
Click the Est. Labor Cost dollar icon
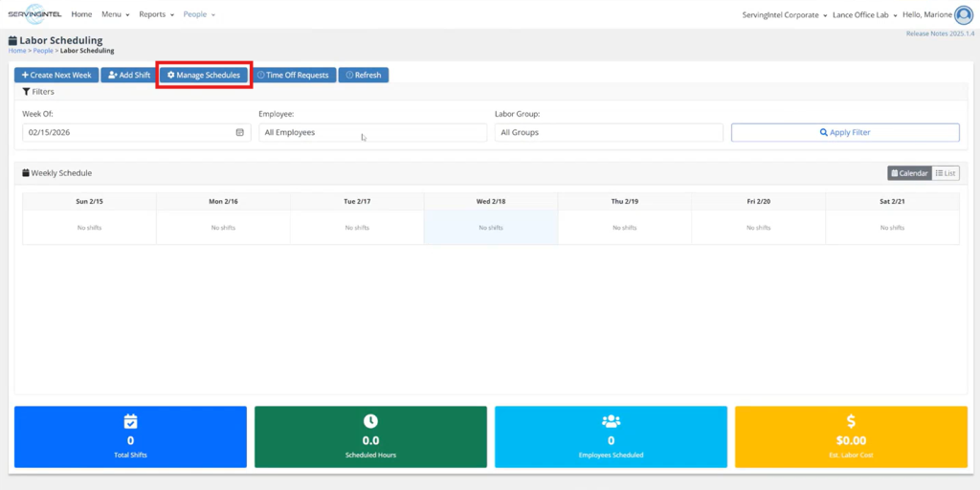pos(851,421)
